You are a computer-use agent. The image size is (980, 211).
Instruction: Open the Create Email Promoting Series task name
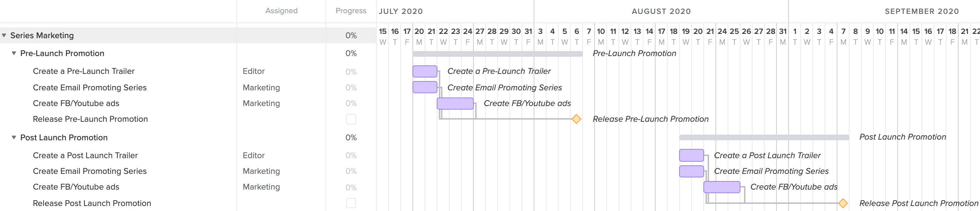click(x=90, y=87)
